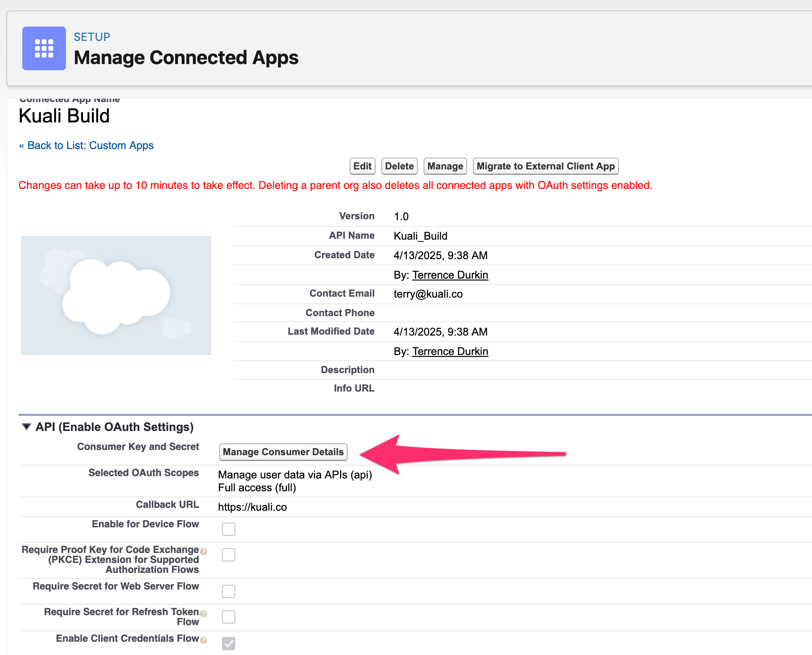Check Require Secret for Web Server Flow

point(228,591)
